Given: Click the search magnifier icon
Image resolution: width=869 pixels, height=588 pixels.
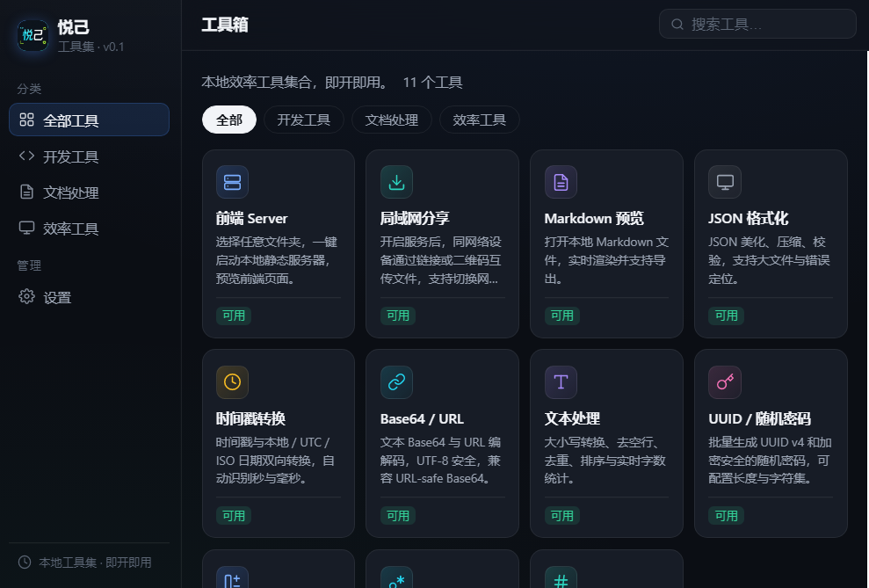Looking at the screenshot, I should pyautogui.click(x=677, y=25).
